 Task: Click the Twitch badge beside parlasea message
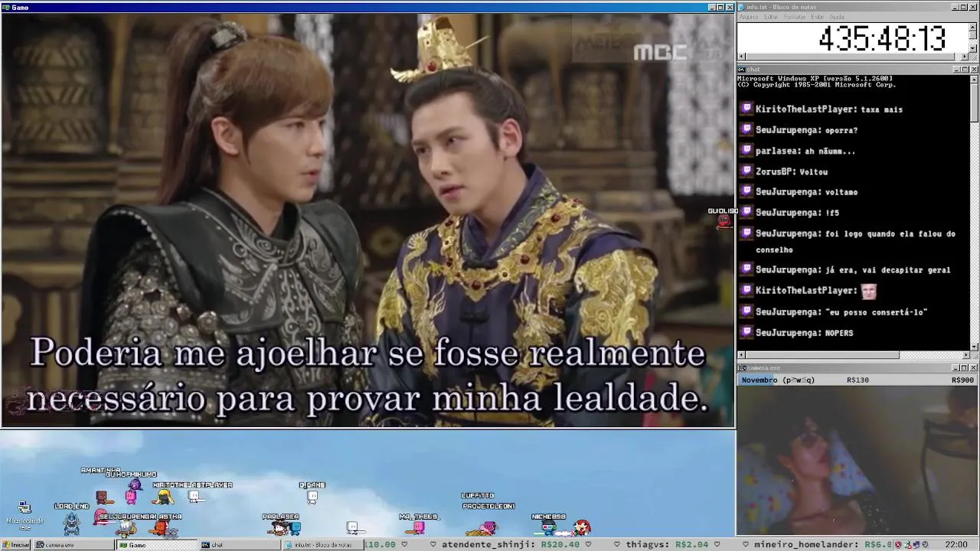tap(746, 151)
